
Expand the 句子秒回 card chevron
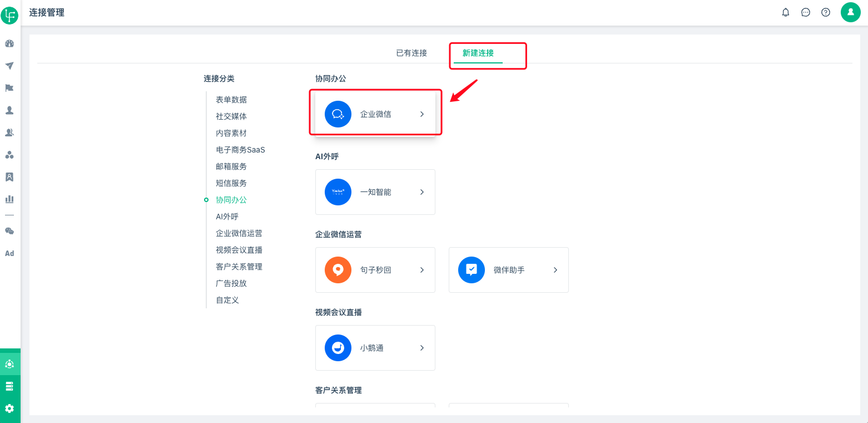coord(422,270)
